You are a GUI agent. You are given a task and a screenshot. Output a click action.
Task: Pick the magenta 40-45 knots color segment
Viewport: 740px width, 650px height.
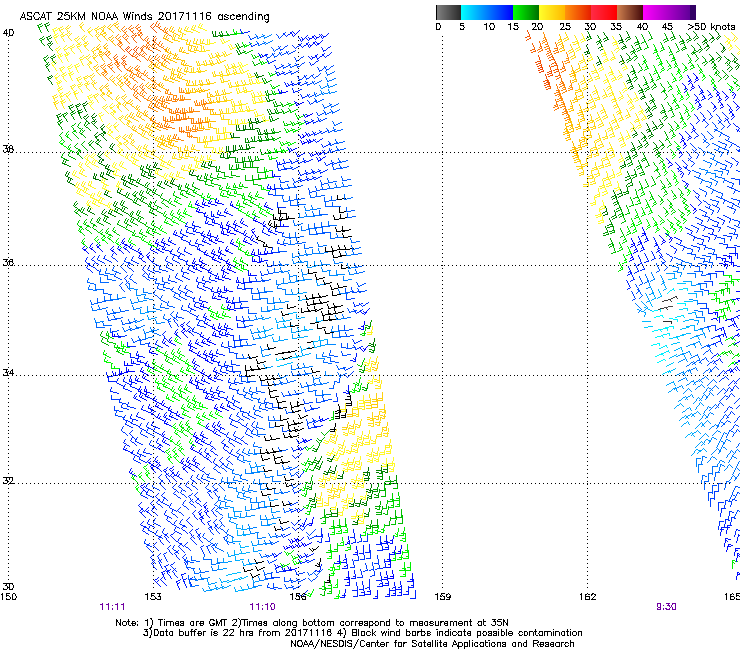pos(656,12)
